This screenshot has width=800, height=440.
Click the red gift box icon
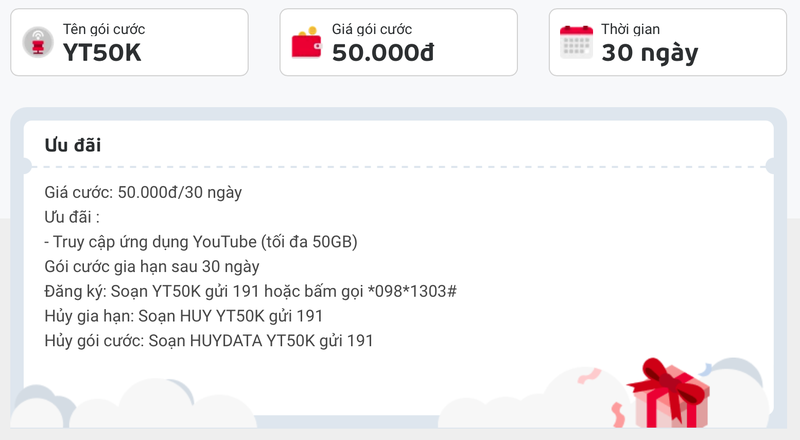click(x=668, y=394)
